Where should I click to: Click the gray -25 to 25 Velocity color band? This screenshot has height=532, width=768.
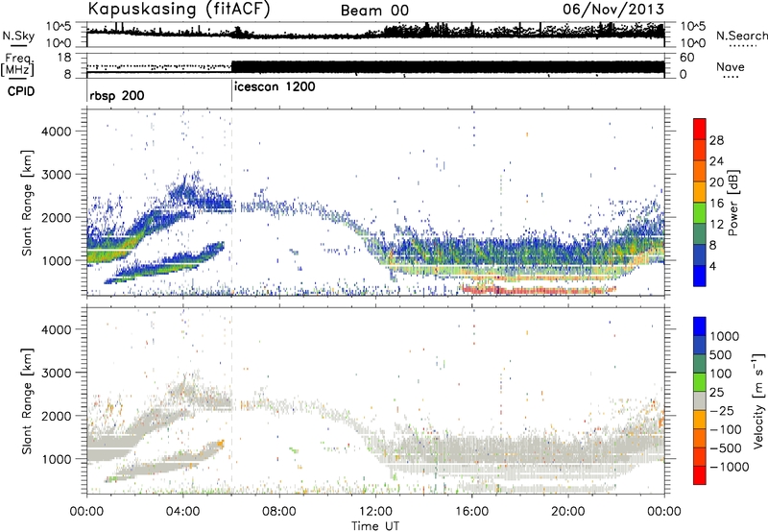(700, 400)
